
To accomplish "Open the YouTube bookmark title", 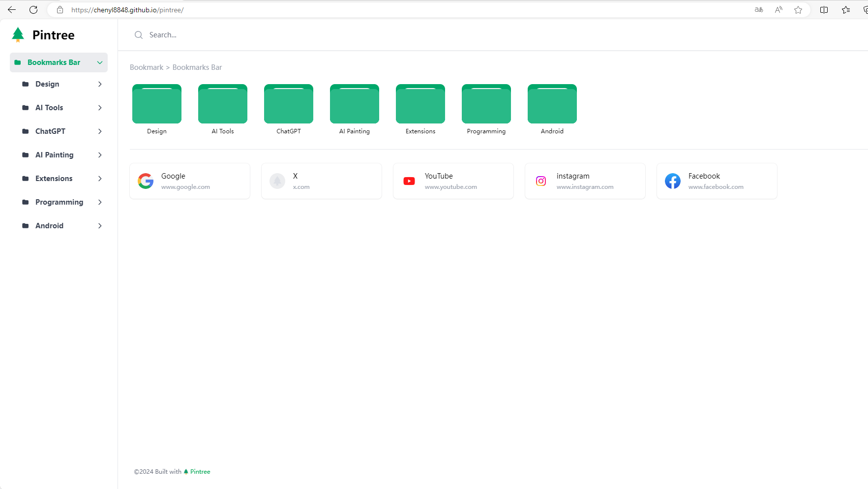I will 439,176.
